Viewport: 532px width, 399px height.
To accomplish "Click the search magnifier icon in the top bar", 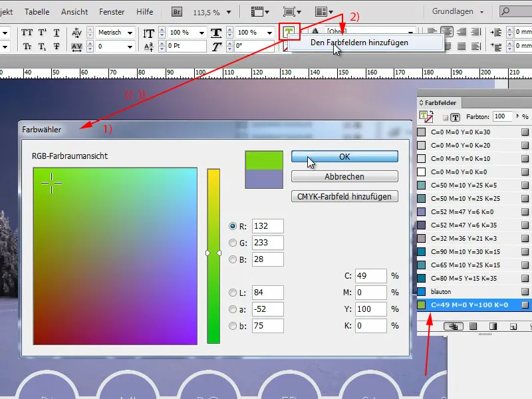I will [505, 11].
